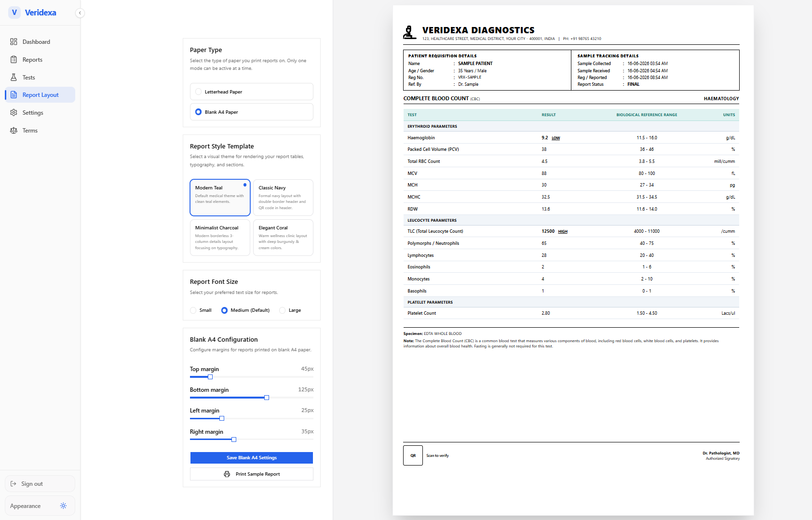Click the Tests flask icon

[x=14, y=78]
